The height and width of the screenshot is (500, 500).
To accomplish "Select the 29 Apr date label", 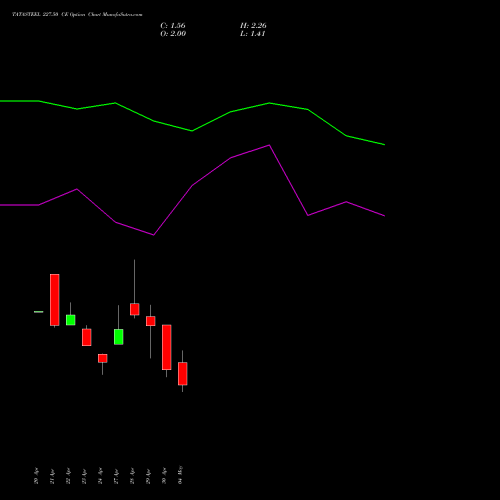I will pos(148,476).
